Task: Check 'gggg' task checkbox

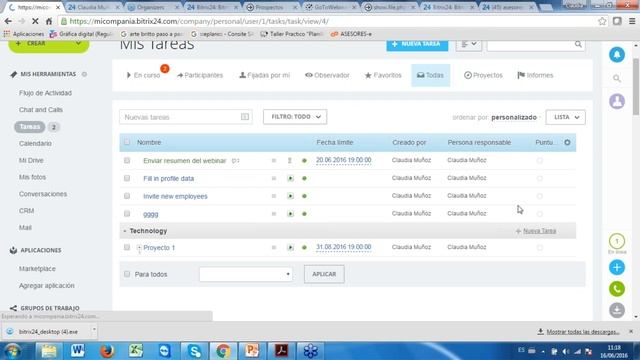Action: point(127,214)
